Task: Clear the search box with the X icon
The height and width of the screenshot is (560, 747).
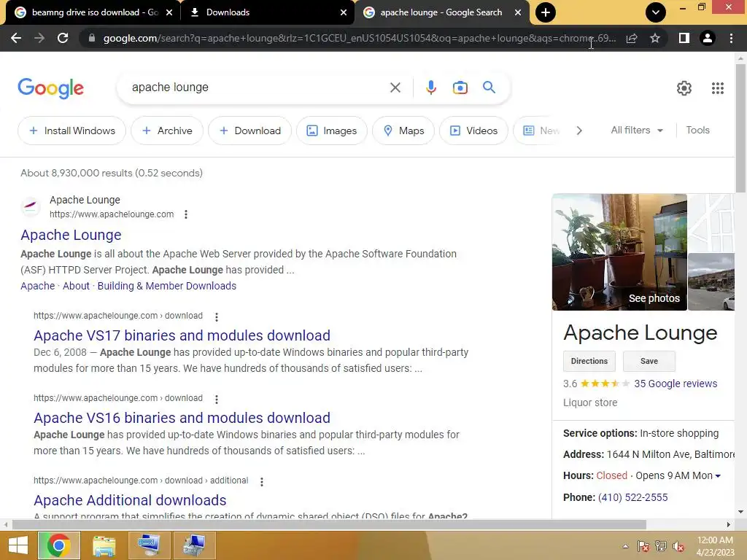Action: pos(395,87)
